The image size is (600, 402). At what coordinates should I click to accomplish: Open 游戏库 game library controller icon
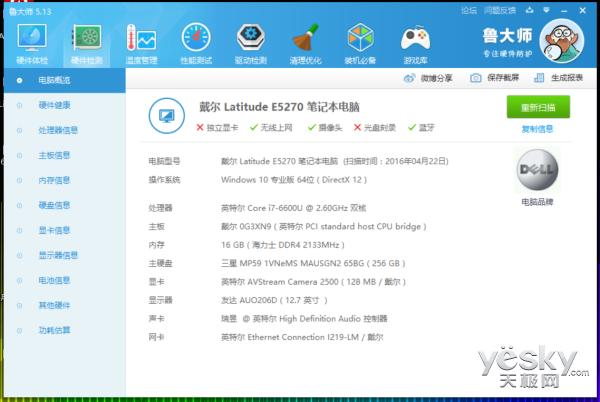[415, 43]
